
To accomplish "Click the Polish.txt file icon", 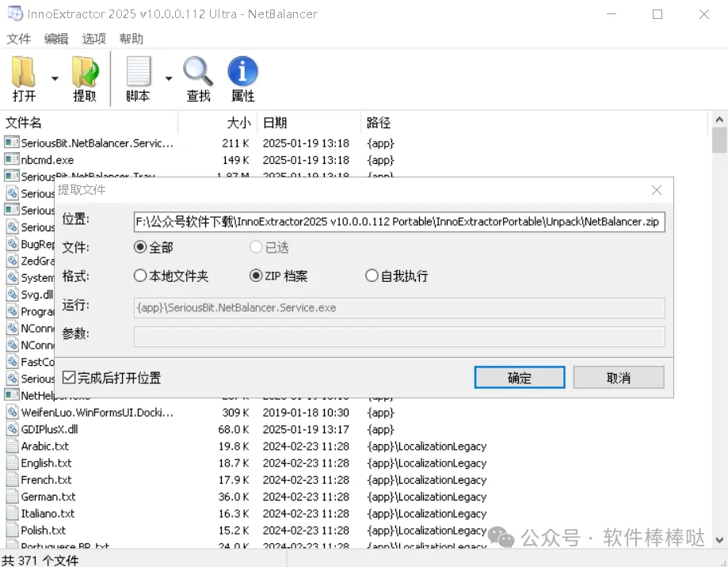I will (x=12, y=530).
